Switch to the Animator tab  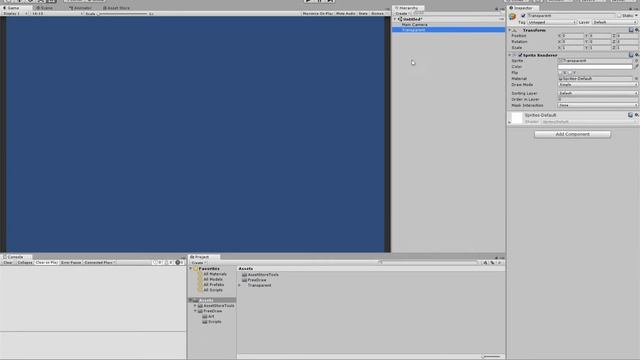tap(81, 8)
